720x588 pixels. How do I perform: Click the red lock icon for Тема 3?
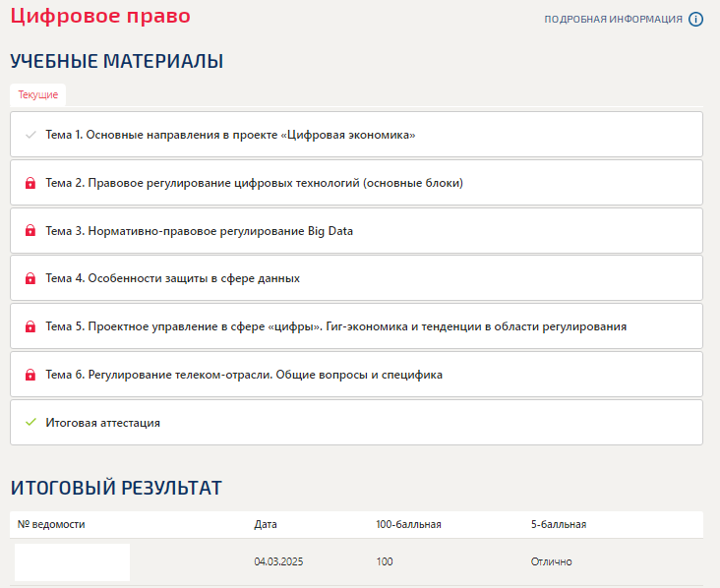[x=30, y=230]
